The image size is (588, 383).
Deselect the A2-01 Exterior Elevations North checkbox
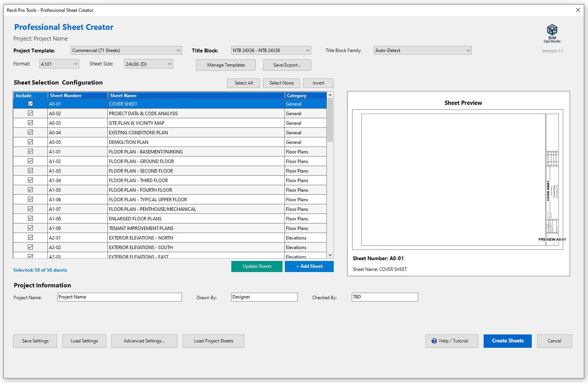coord(31,238)
